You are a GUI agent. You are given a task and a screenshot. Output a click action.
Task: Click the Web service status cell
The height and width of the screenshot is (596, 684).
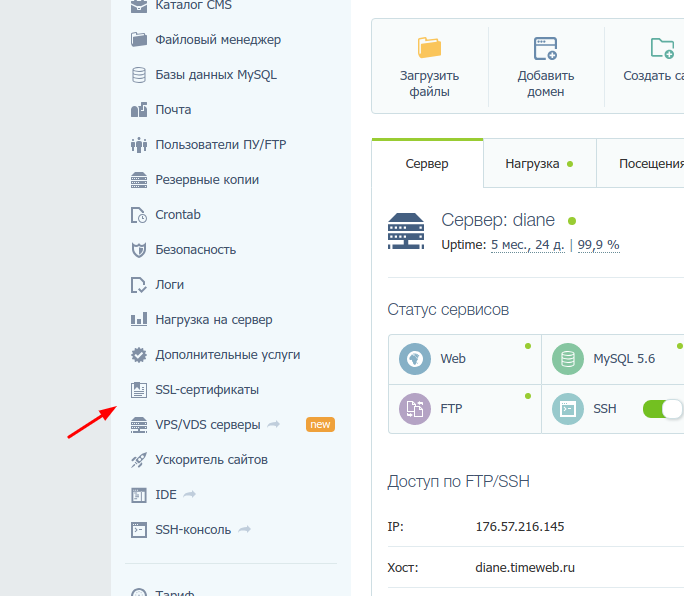465,360
